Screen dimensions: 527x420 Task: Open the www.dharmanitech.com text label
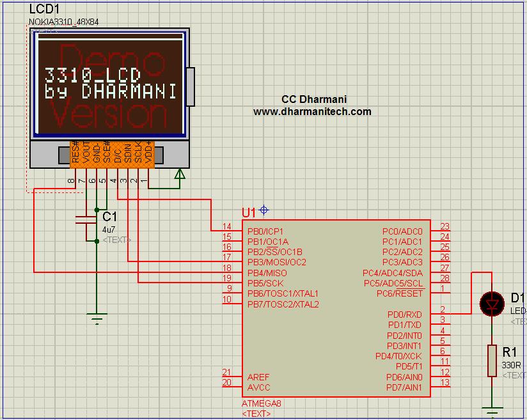(x=312, y=111)
